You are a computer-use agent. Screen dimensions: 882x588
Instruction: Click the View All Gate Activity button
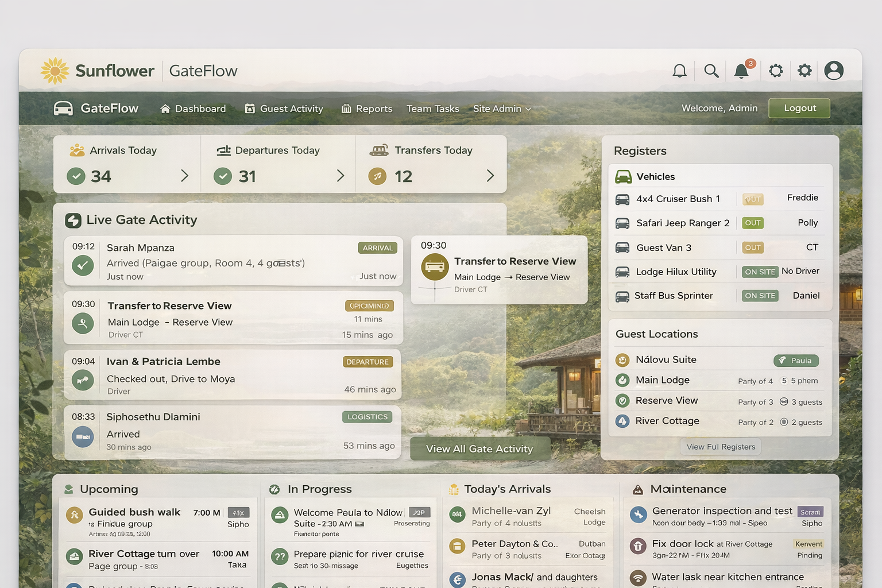point(479,448)
